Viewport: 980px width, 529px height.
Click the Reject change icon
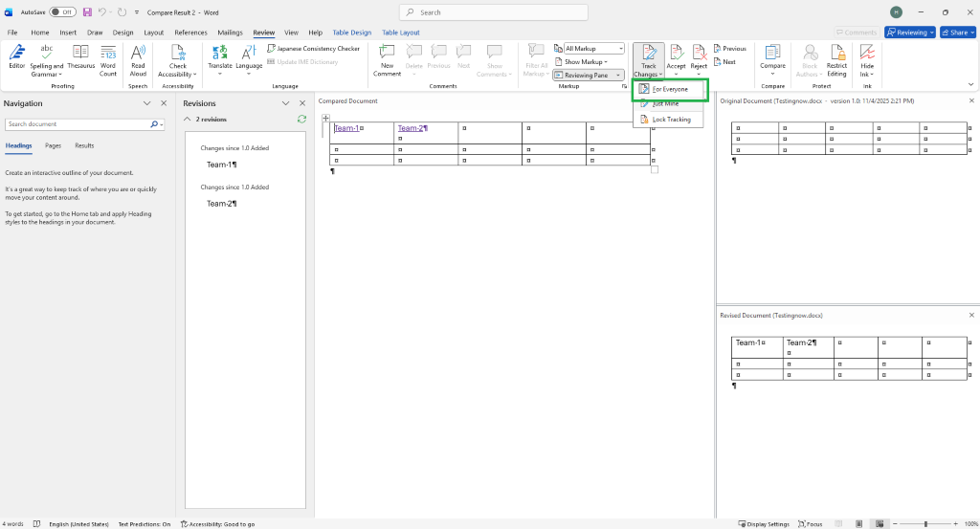coord(699,53)
